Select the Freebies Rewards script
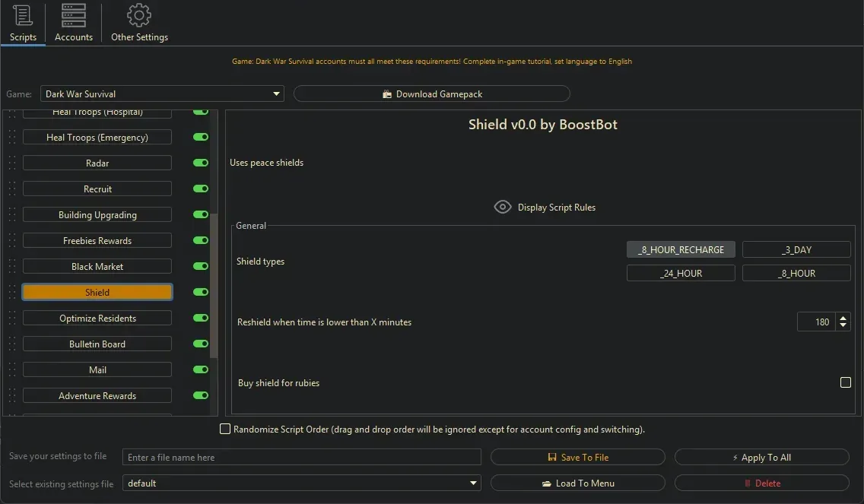This screenshot has height=504, width=864. [x=97, y=241]
